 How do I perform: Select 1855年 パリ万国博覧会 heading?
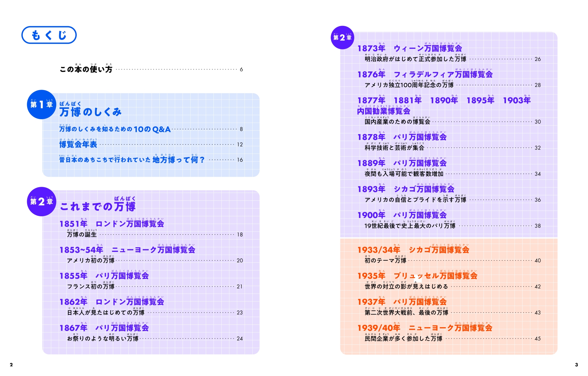(104, 276)
